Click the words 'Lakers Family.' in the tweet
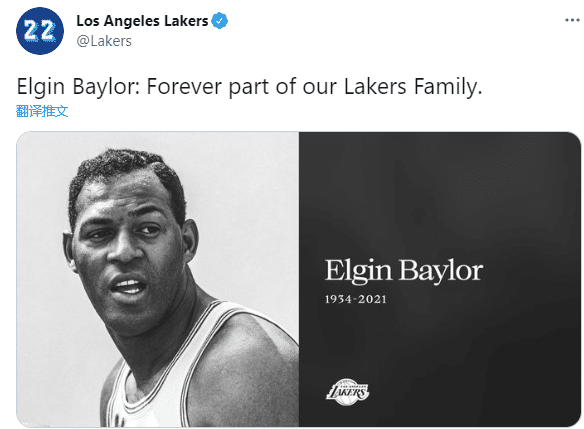 (413, 87)
